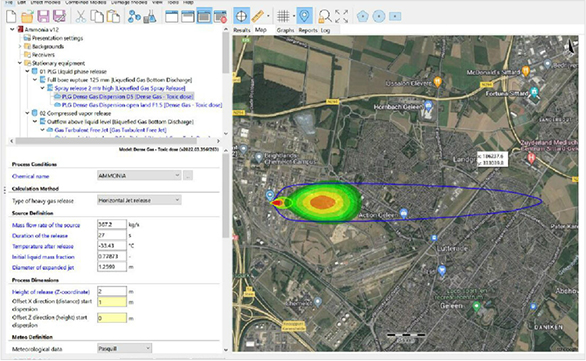586x361 pixels.
Task: Select PLG Dense Gas Dispersion D5 model
Action: coord(127,96)
